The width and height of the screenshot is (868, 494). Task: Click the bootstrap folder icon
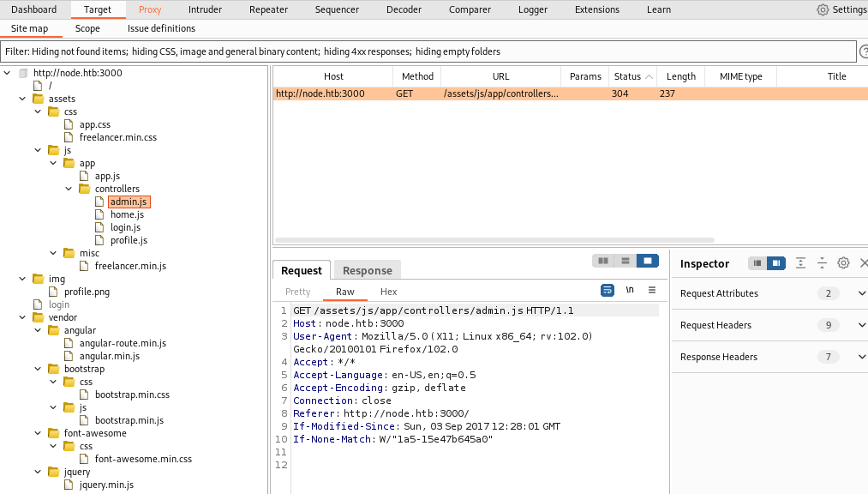point(54,369)
